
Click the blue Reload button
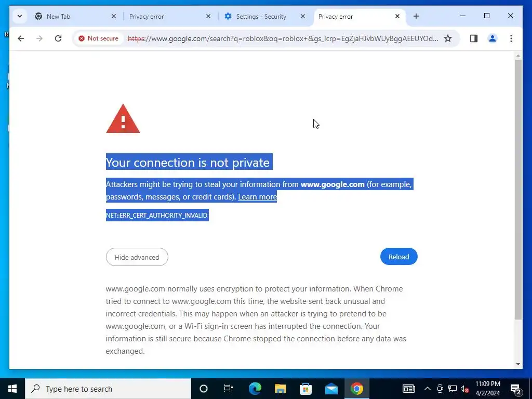point(398,257)
